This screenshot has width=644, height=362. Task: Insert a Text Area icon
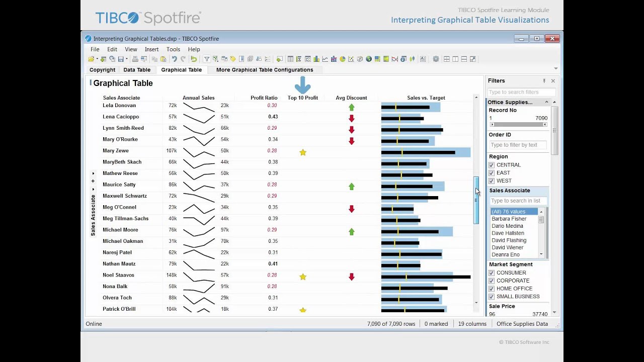423,59
